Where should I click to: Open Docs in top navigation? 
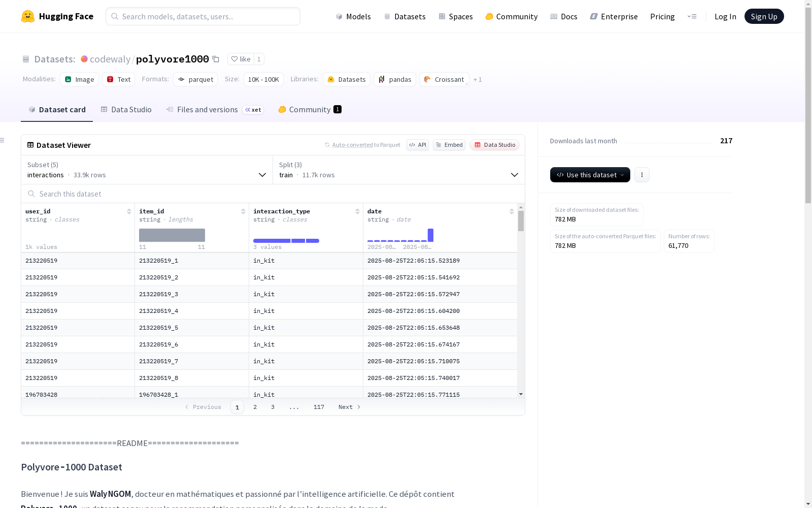(x=564, y=16)
